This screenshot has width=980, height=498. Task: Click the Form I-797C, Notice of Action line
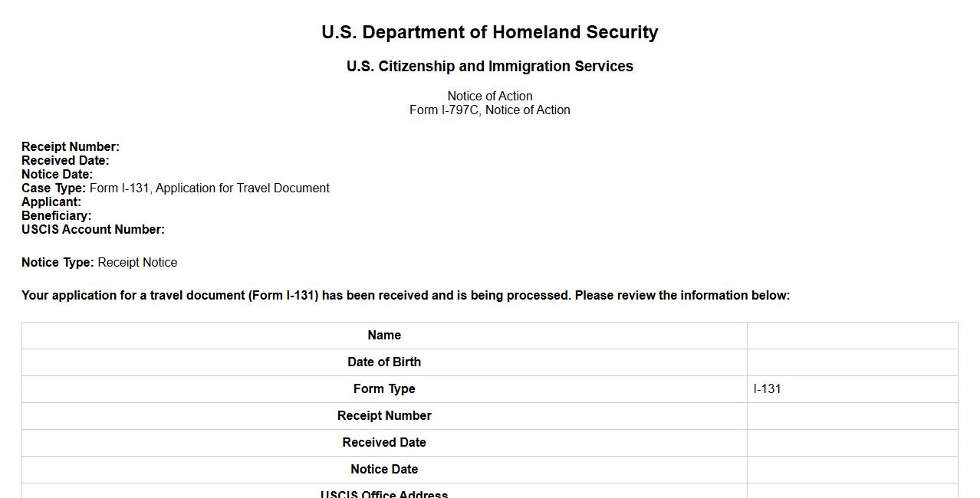[489, 110]
